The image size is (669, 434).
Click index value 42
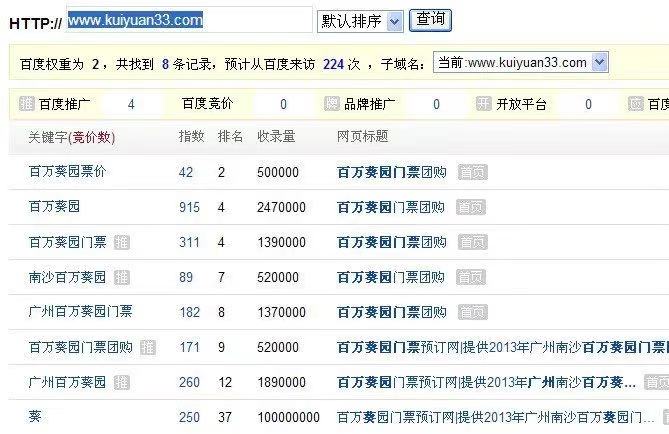186,172
